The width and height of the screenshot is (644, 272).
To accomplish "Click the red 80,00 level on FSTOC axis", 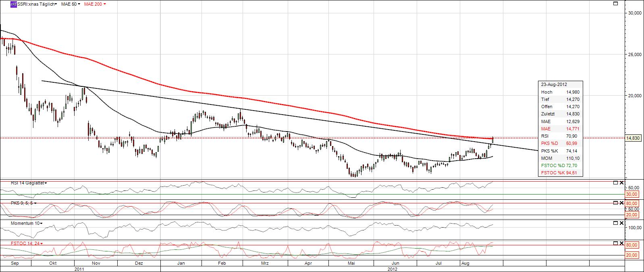I will coord(632,245).
